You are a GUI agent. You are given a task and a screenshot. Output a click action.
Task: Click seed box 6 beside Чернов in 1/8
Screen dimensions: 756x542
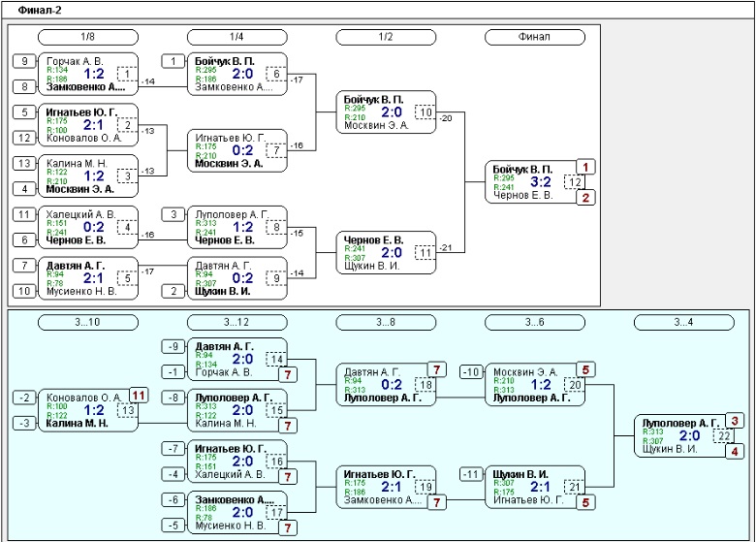click(x=24, y=240)
